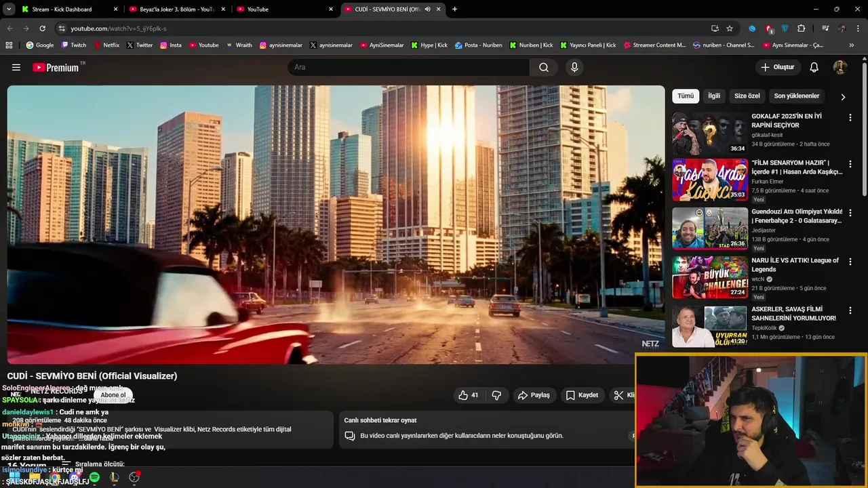
Task: Open the Chrome apps grid in bookmarks bar
Action: [x=9, y=45]
